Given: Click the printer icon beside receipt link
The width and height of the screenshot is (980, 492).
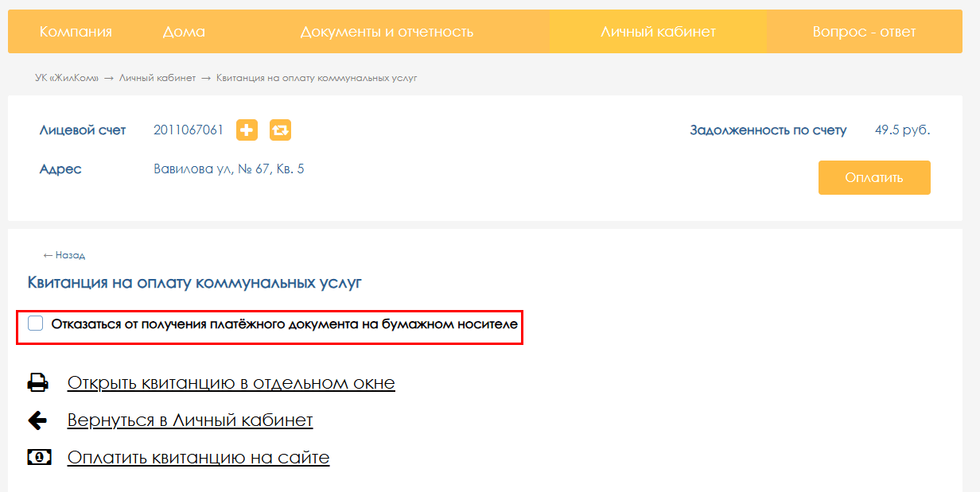Looking at the screenshot, I should click(x=38, y=383).
